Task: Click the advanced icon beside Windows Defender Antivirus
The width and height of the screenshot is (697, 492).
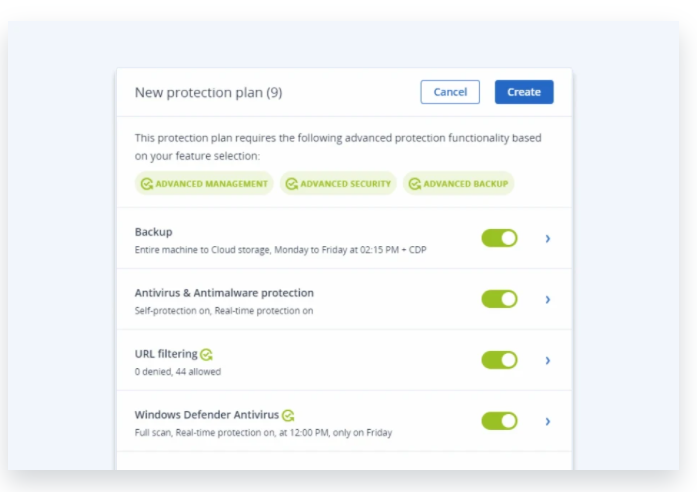Action: pyautogui.click(x=288, y=415)
